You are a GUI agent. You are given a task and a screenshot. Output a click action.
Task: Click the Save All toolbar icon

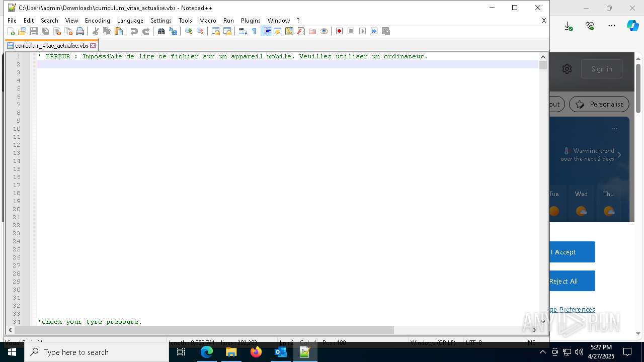click(45, 31)
